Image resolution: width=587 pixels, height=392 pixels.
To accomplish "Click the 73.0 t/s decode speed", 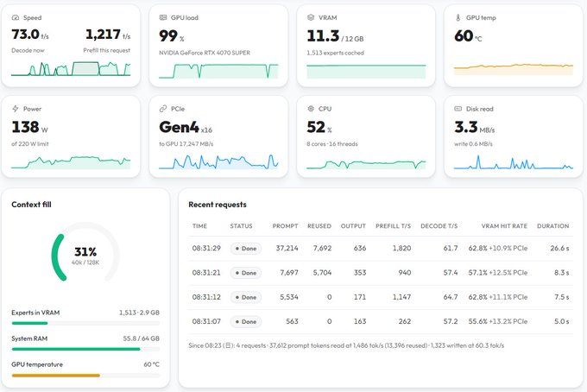I will [30, 35].
